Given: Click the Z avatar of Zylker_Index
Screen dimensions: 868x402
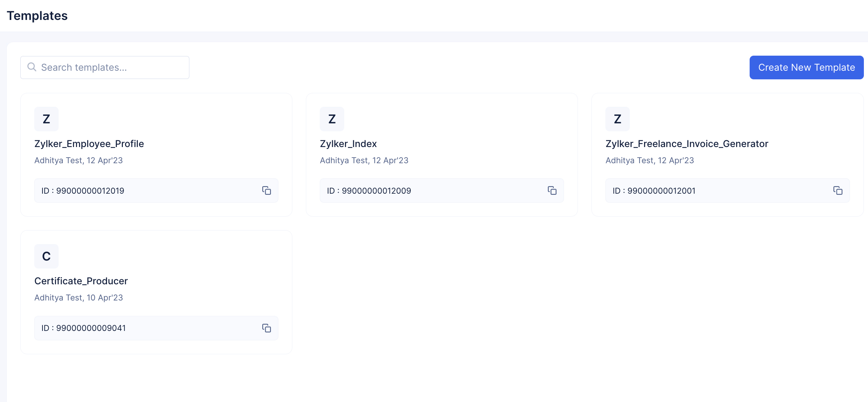Looking at the screenshot, I should (332, 119).
